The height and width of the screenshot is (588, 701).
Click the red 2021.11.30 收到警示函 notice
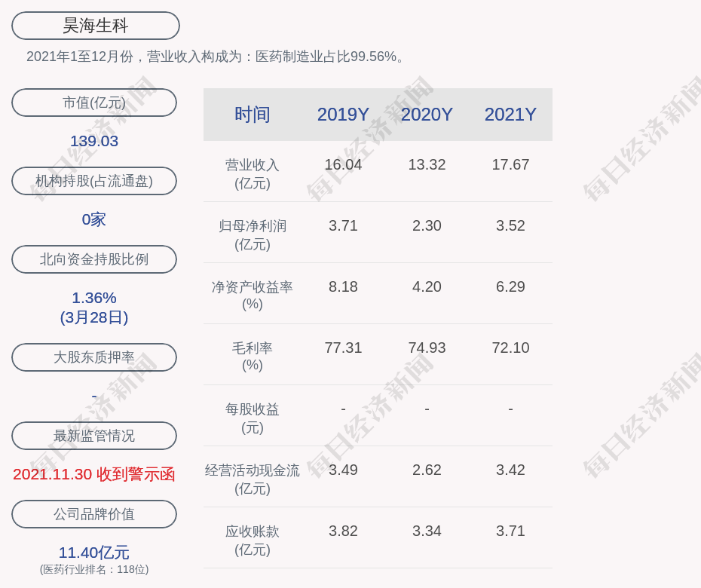(x=94, y=474)
